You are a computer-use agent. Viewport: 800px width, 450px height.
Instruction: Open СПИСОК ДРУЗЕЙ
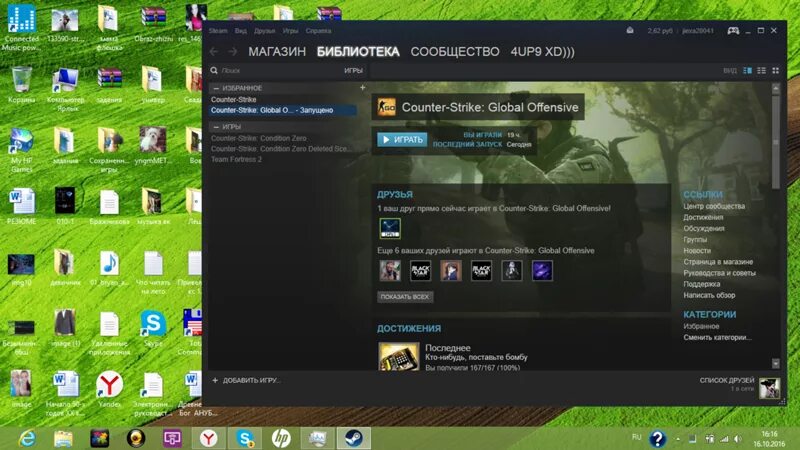click(x=727, y=380)
